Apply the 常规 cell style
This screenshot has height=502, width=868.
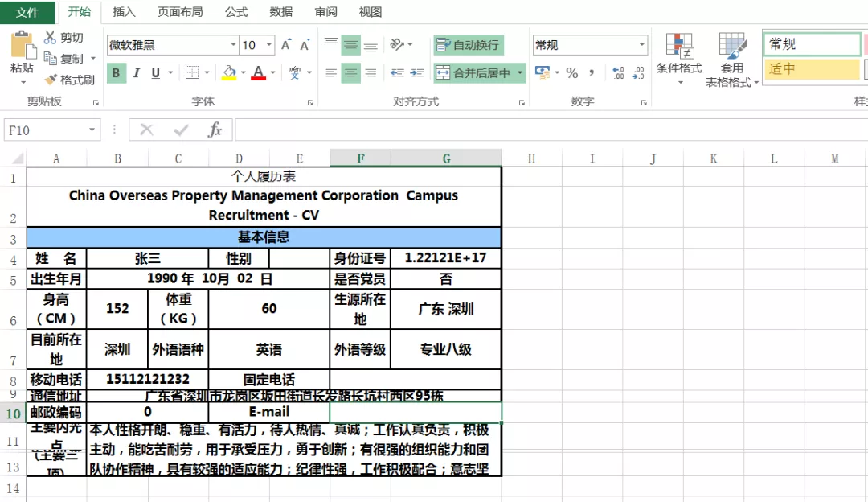click(812, 43)
